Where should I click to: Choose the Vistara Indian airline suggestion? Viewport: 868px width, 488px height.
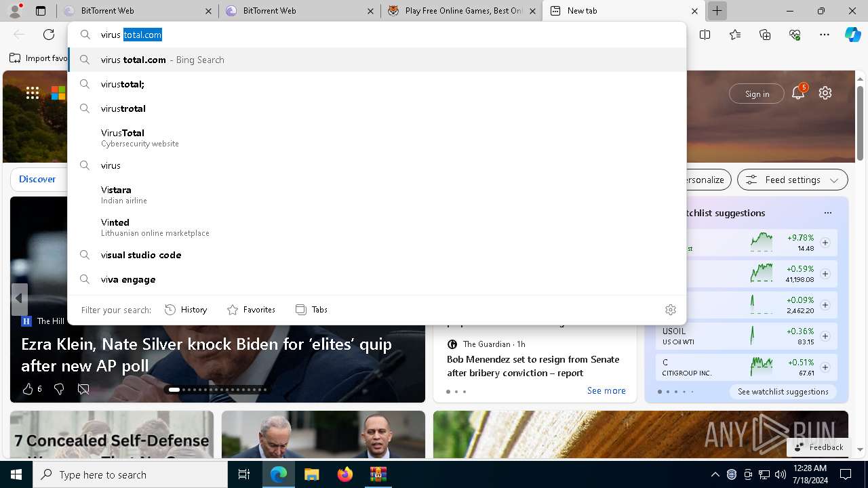coord(377,195)
